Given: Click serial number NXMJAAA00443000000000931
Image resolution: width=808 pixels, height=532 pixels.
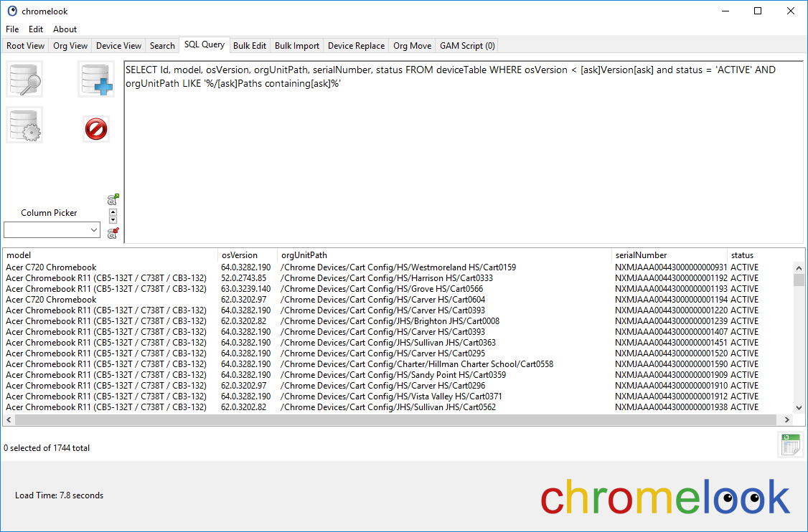Looking at the screenshot, I should coord(671,267).
